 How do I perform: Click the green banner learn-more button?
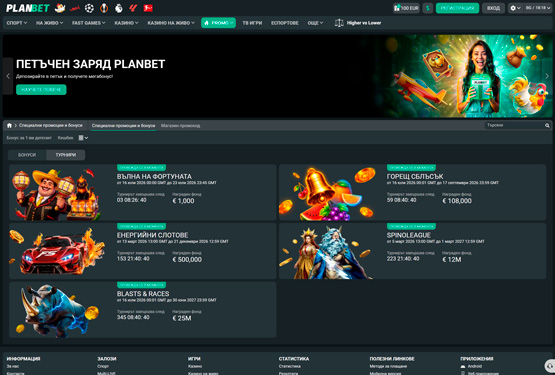tap(41, 90)
